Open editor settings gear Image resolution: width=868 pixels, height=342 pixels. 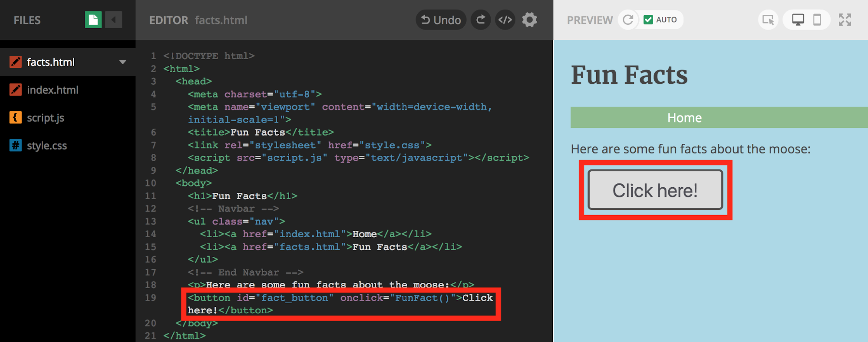tap(529, 20)
